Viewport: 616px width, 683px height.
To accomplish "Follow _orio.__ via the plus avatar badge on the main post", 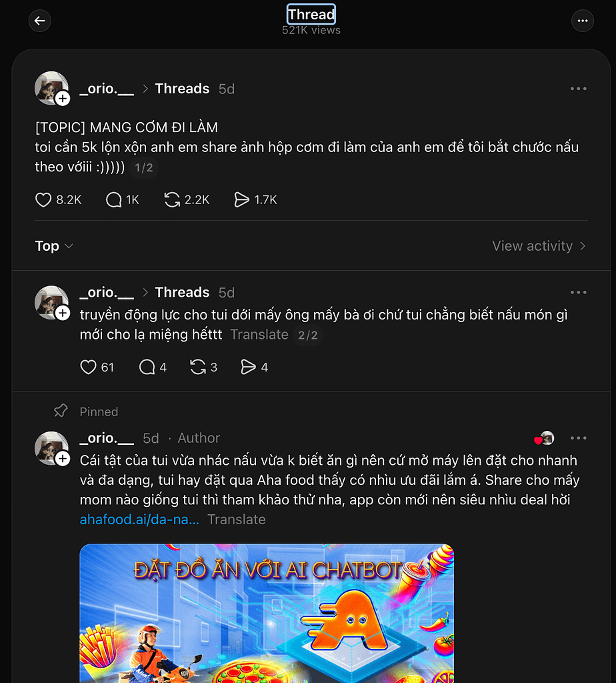I will 63,99.
